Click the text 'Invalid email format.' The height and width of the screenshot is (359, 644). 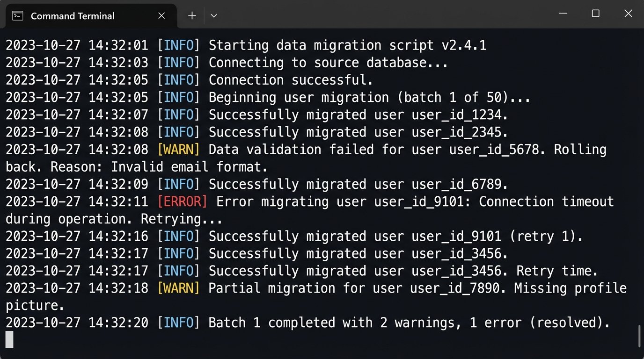click(x=189, y=167)
